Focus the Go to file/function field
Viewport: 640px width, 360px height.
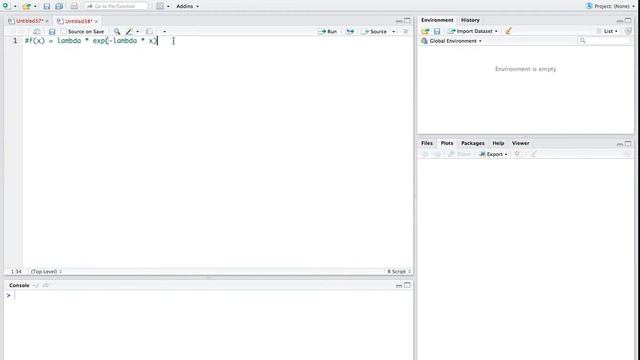pyautogui.click(x=116, y=6)
